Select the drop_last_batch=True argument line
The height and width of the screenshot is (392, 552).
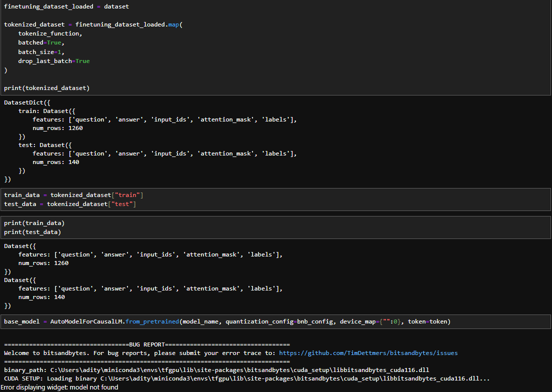(54, 61)
